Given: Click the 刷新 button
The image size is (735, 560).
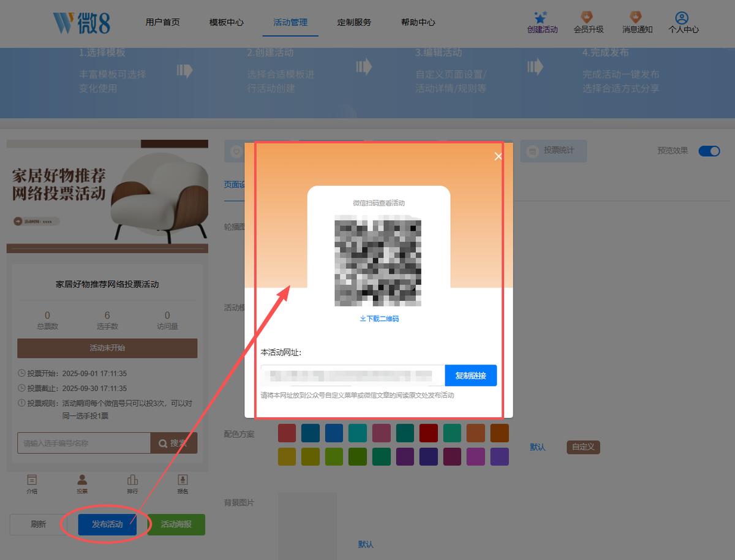Looking at the screenshot, I should pyautogui.click(x=39, y=524).
